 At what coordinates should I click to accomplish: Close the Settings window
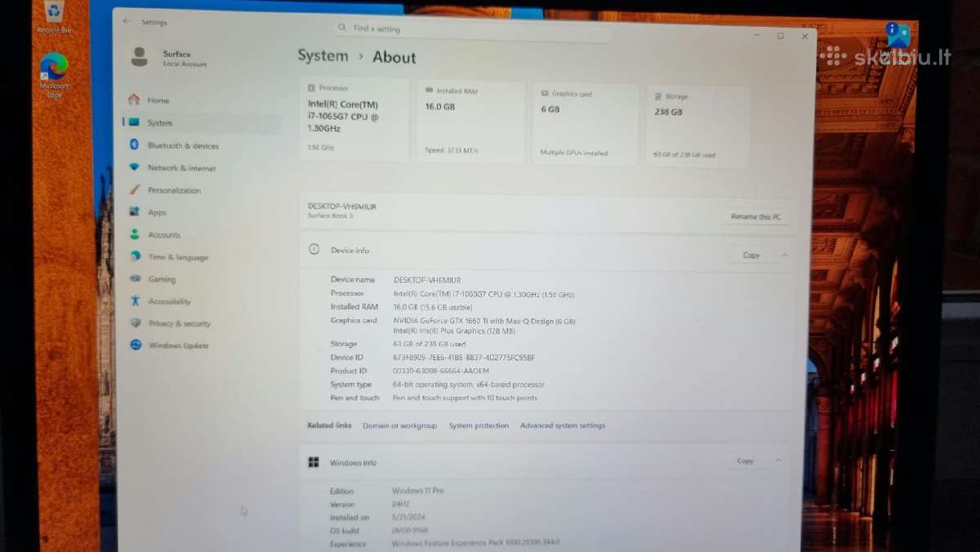[804, 36]
